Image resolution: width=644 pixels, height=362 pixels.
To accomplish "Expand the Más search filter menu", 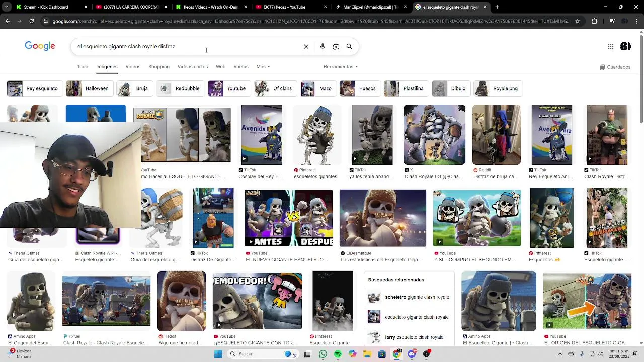I will 263,67.
